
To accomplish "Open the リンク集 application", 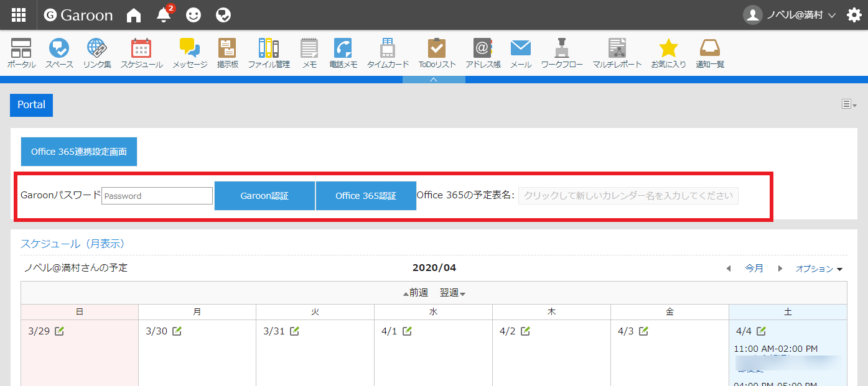I will click(96, 53).
